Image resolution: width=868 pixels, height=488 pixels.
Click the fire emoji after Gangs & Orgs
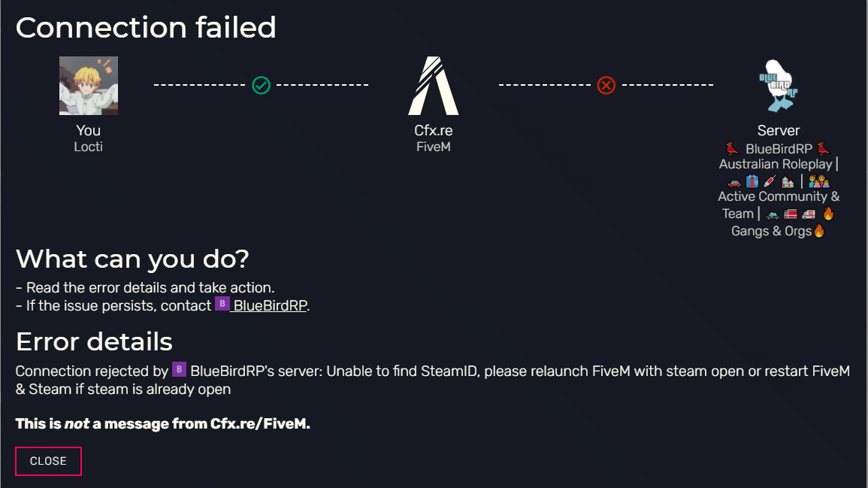coord(819,231)
